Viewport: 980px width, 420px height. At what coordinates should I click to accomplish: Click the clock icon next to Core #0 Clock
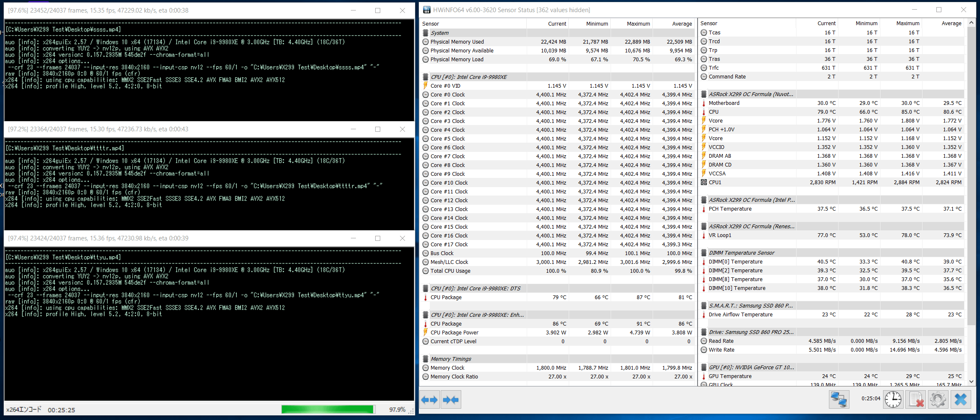(426, 94)
